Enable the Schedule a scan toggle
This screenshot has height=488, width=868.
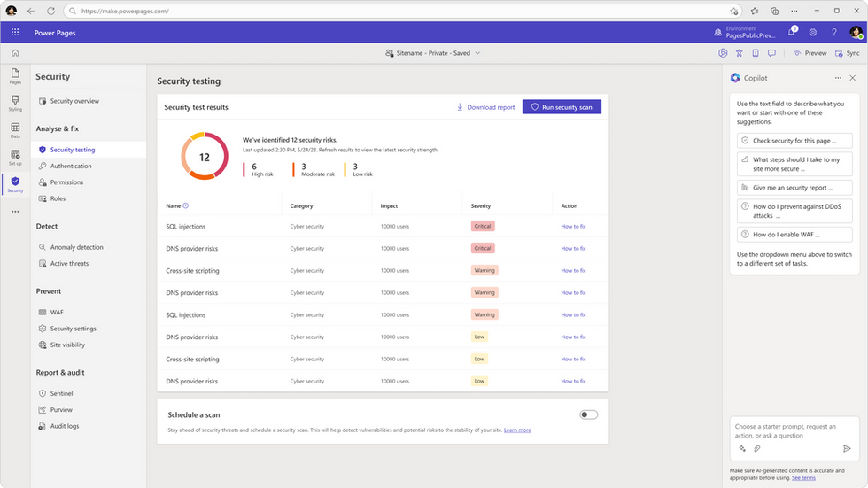pos(588,414)
